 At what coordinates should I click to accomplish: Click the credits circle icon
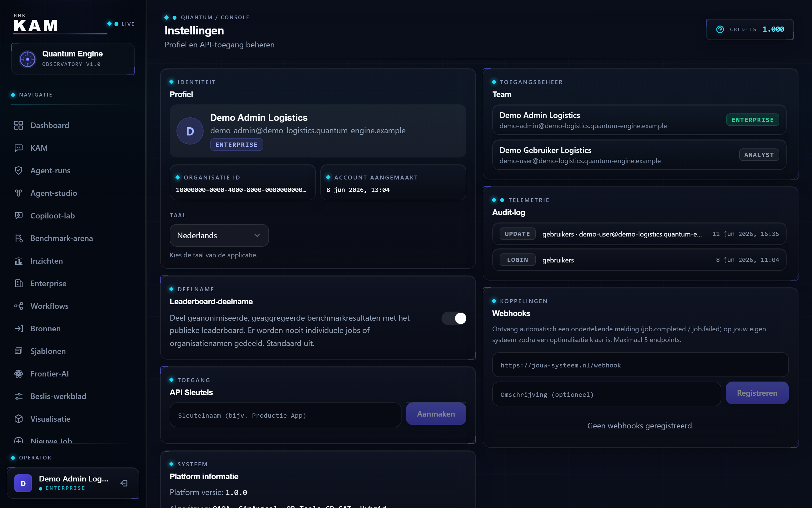click(x=720, y=29)
